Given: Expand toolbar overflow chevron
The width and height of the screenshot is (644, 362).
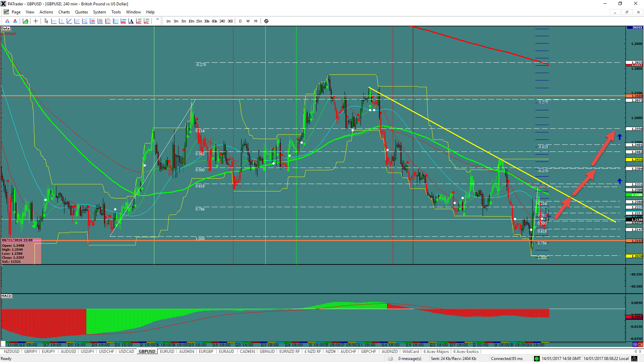Looking at the screenshot, I should click(x=157, y=19).
